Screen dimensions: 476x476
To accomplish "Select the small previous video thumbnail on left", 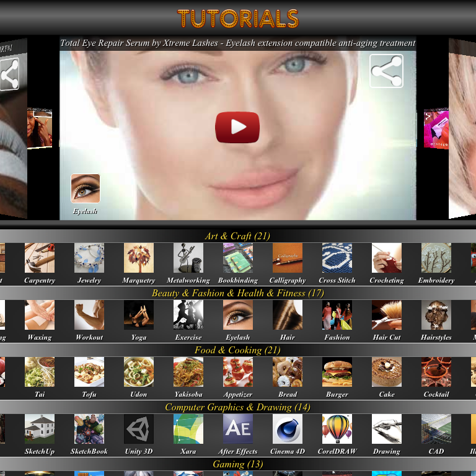I will tap(39, 128).
